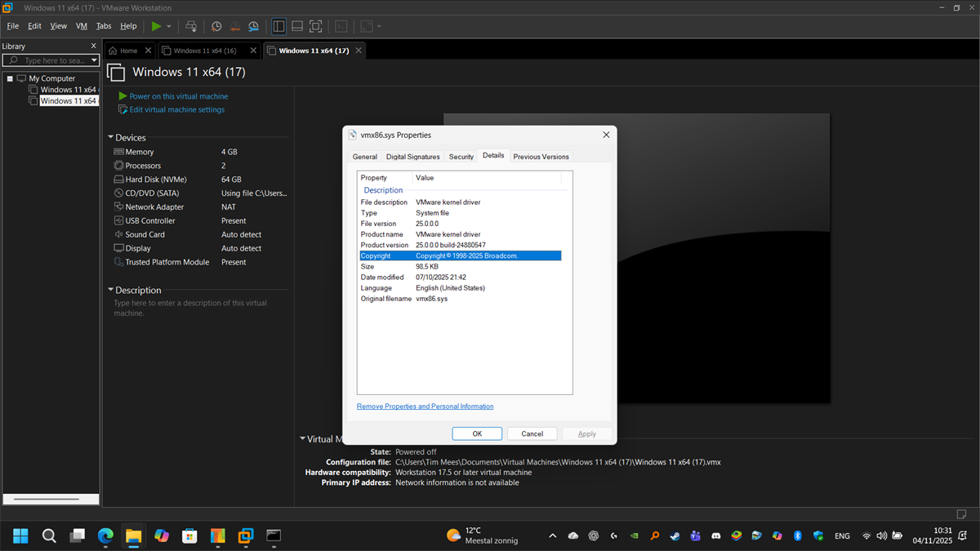This screenshot has height=551, width=980.
Task: Open File Explorer from the taskbar
Action: (133, 535)
